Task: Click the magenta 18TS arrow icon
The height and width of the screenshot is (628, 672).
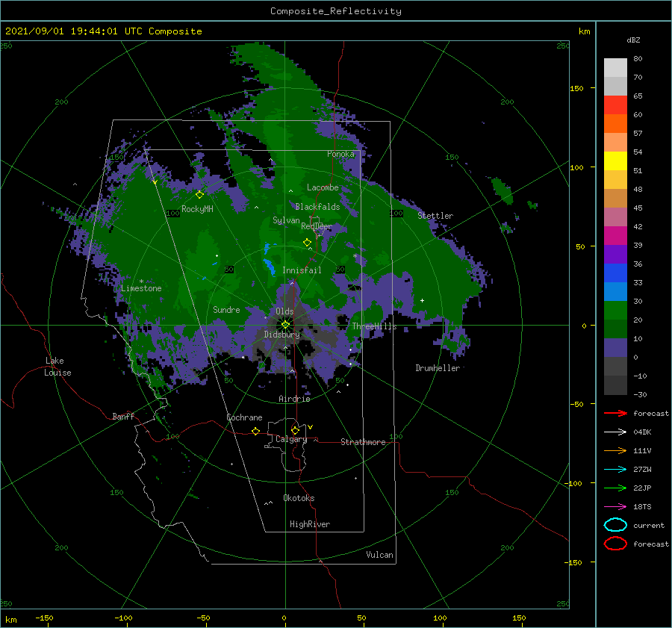Action: click(x=615, y=506)
